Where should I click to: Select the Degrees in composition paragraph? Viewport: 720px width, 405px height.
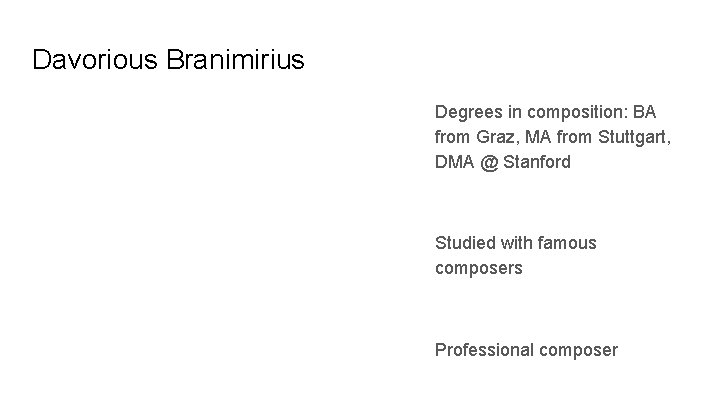point(552,136)
